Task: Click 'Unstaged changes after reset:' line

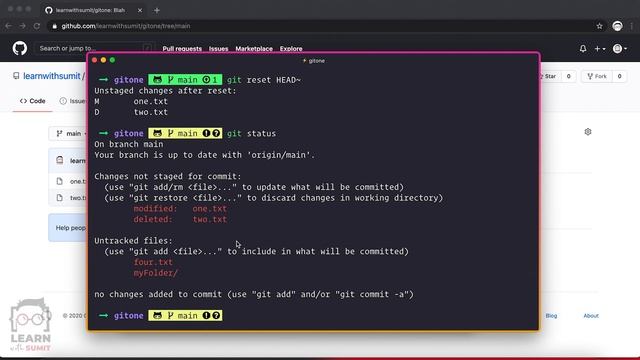Action: (165, 91)
